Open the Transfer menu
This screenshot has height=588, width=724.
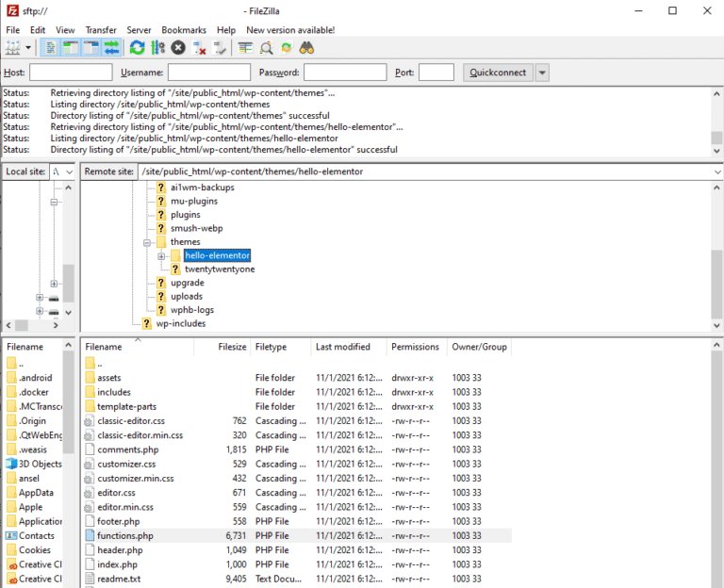tap(101, 30)
